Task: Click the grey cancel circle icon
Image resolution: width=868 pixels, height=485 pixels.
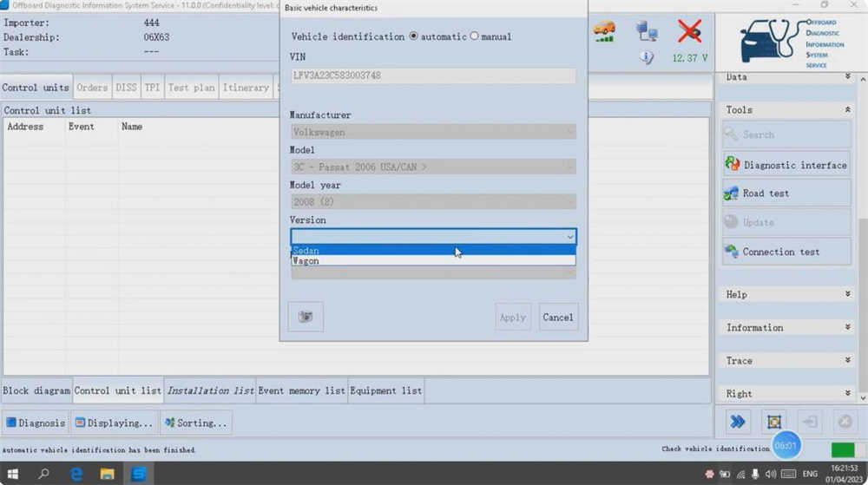Action: coord(845,422)
